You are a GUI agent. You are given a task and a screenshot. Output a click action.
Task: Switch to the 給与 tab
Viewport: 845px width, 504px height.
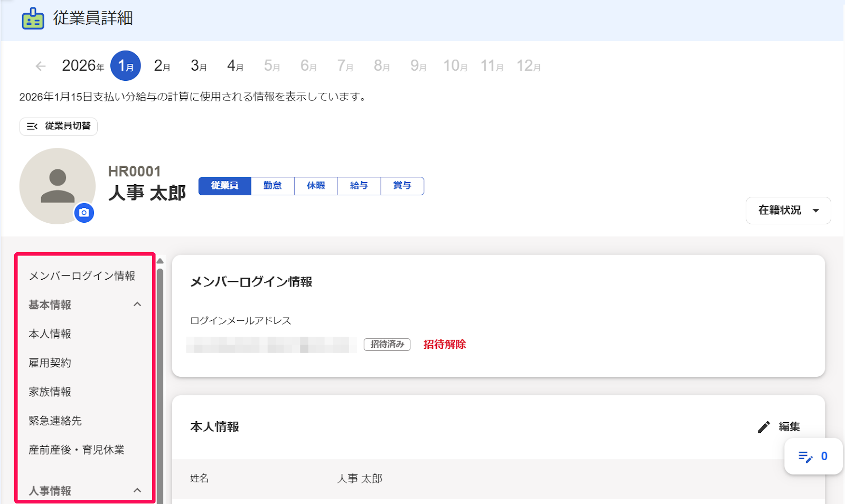tap(359, 186)
